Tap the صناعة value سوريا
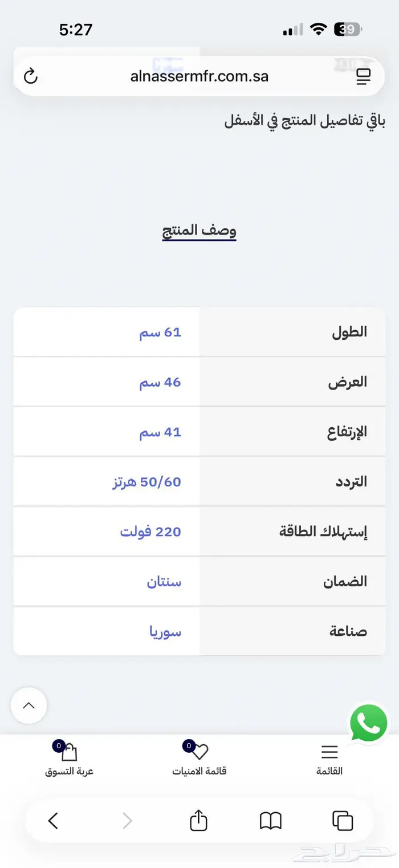Image resolution: width=399 pixels, height=868 pixels. (165, 631)
